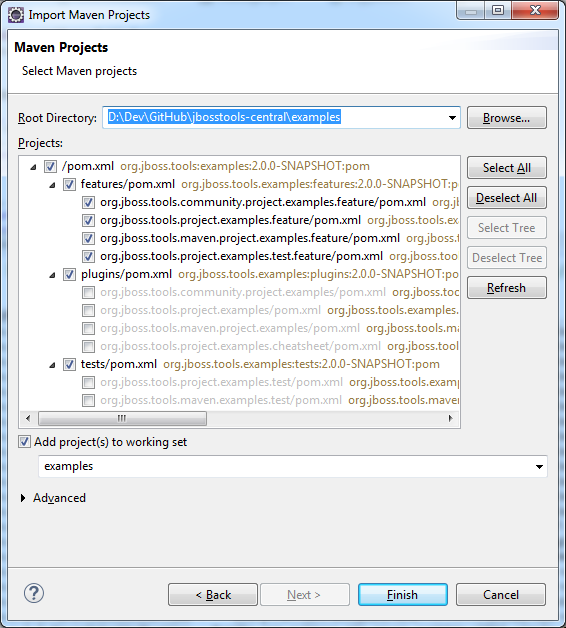The height and width of the screenshot is (628, 566).
Task: Open the working set 'examples' dropdown
Action: [539, 467]
